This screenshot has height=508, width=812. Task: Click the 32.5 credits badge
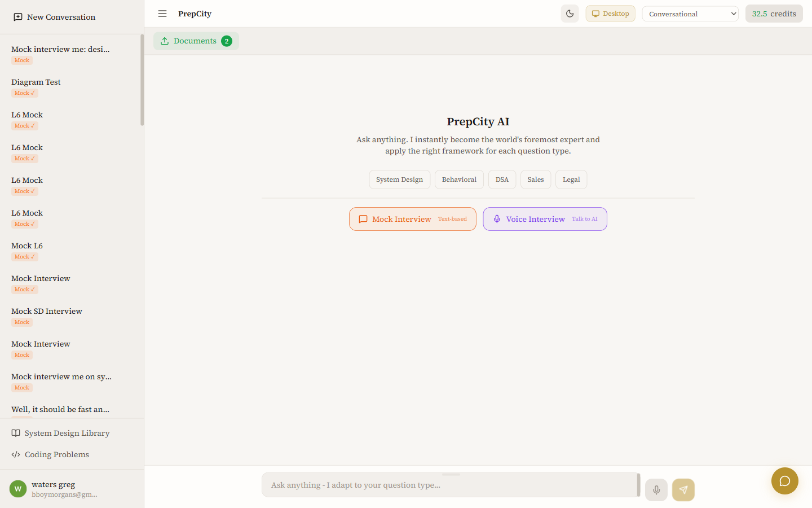click(x=774, y=14)
